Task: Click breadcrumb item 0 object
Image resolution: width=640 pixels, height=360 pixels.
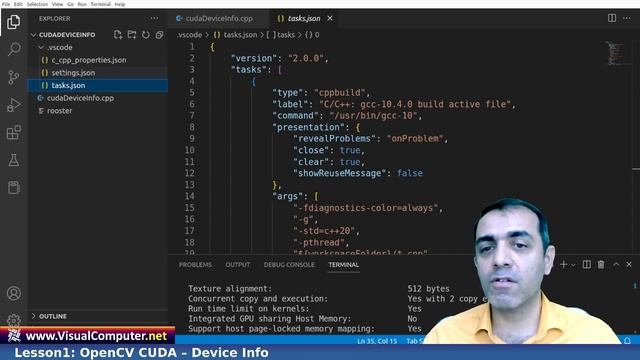Action: pyautogui.click(x=312, y=35)
